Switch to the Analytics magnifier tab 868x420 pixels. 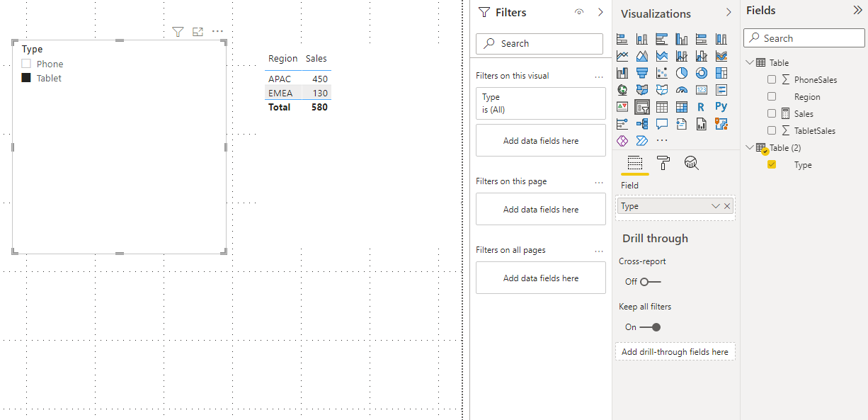coord(692,163)
